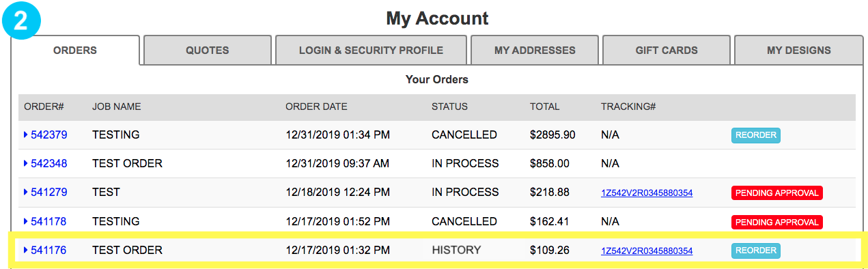
Task: Click the blue step 2 badge
Action: tap(20, 20)
